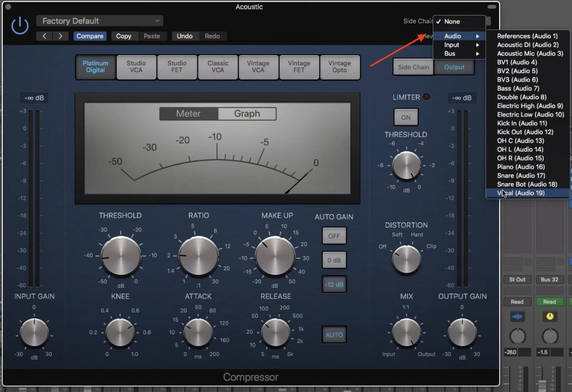
Task: Click the yellow bus icon on channel strip
Action: pos(550,316)
